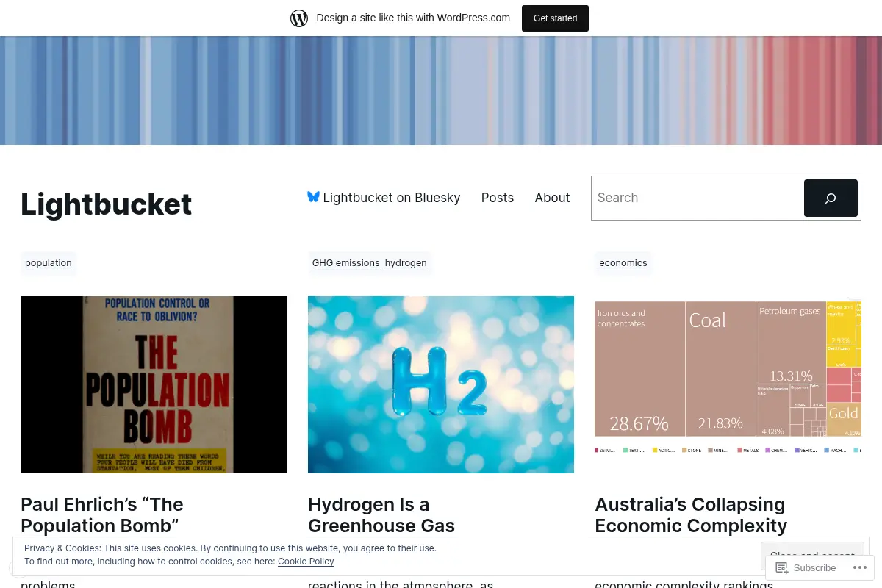
Task: Open the three-dots more options menu
Action: [859, 567]
